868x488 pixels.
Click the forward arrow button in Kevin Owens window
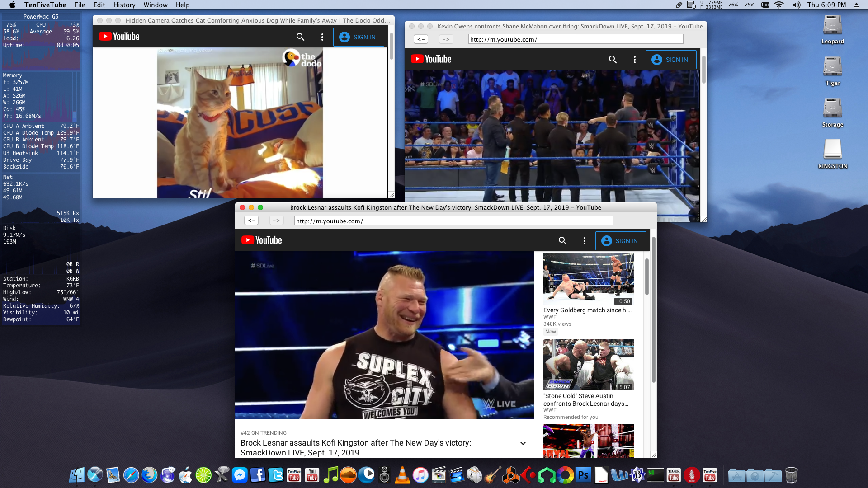[x=446, y=39]
